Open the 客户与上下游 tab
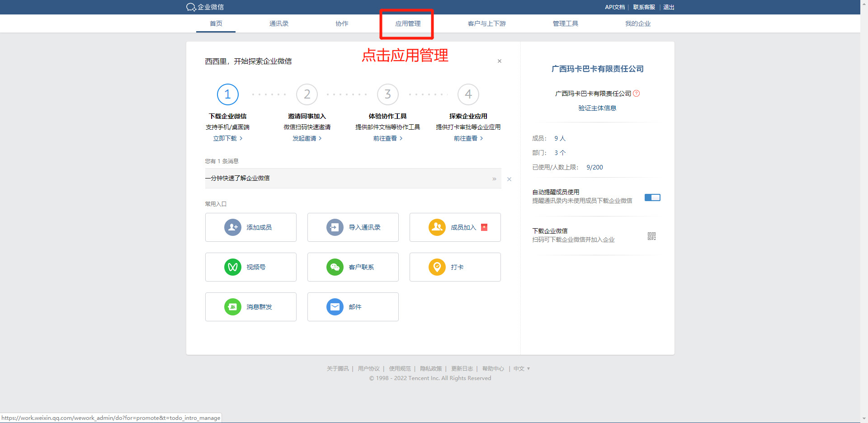 [x=487, y=23]
